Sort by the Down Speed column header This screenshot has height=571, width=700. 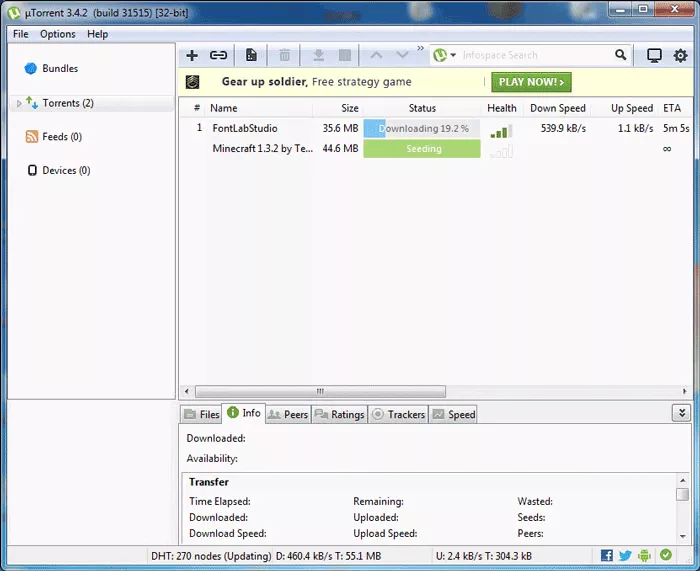pos(558,108)
